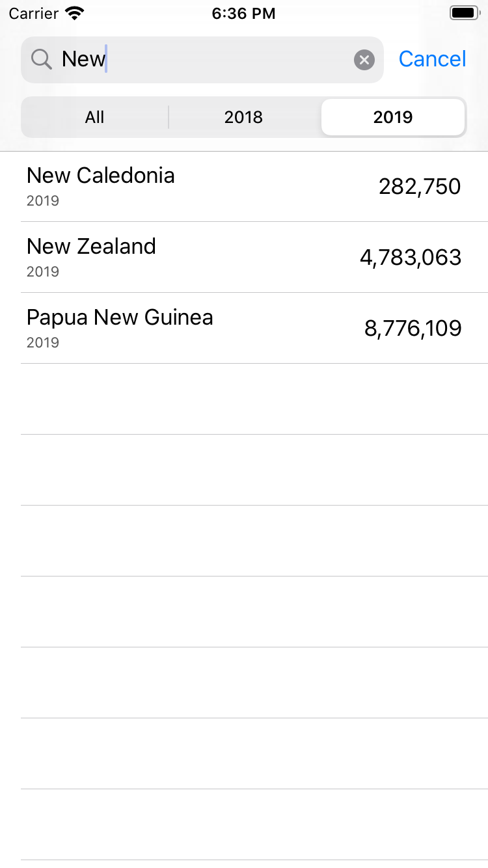Tap the 2019 subtitle under Papua New Guinea
This screenshot has height=868, width=488.
43,343
